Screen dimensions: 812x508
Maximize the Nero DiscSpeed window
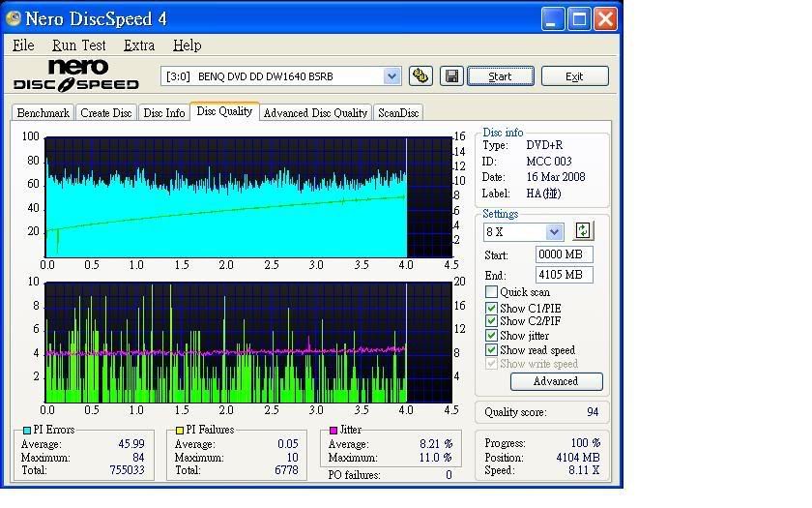click(579, 19)
